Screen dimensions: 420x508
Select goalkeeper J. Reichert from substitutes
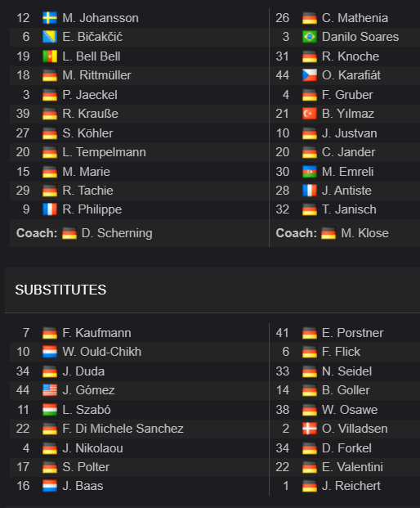351,486
